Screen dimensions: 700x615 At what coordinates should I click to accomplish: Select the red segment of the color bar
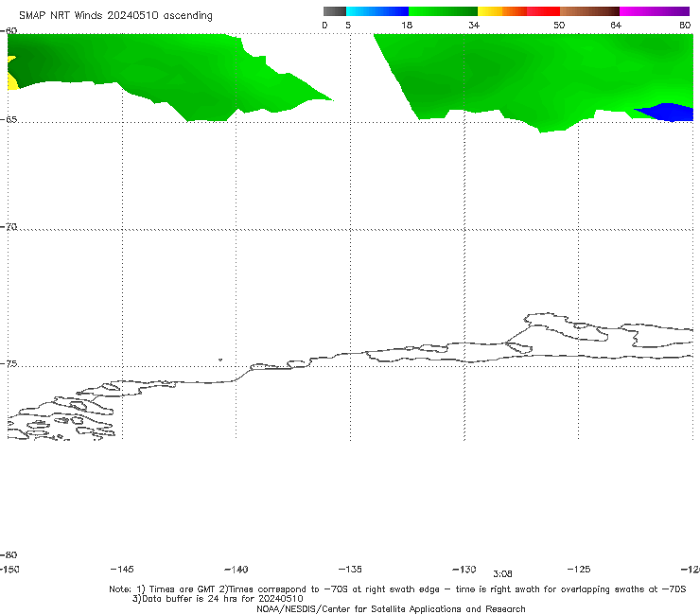tap(543, 11)
